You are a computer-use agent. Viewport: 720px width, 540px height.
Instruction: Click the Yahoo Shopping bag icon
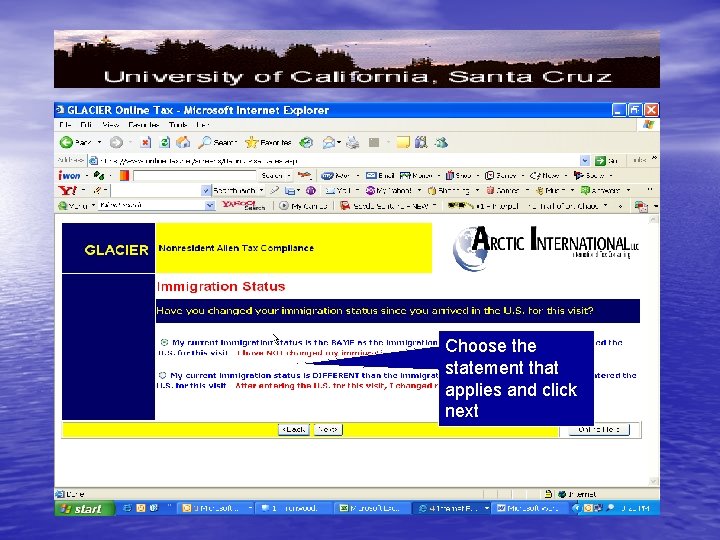432,190
